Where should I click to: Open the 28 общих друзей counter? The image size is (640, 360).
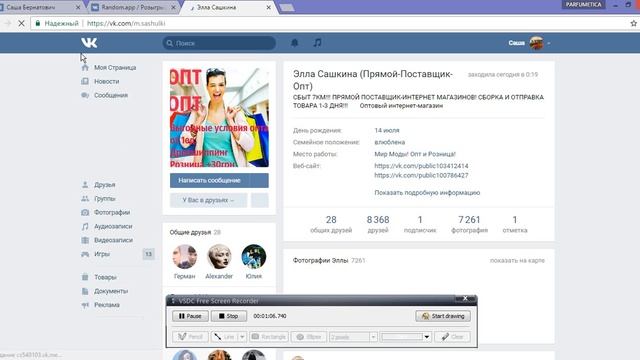[x=331, y=224]
